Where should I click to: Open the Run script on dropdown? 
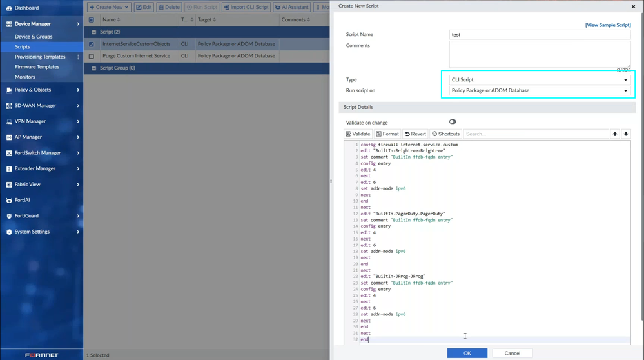click(539, 91)
